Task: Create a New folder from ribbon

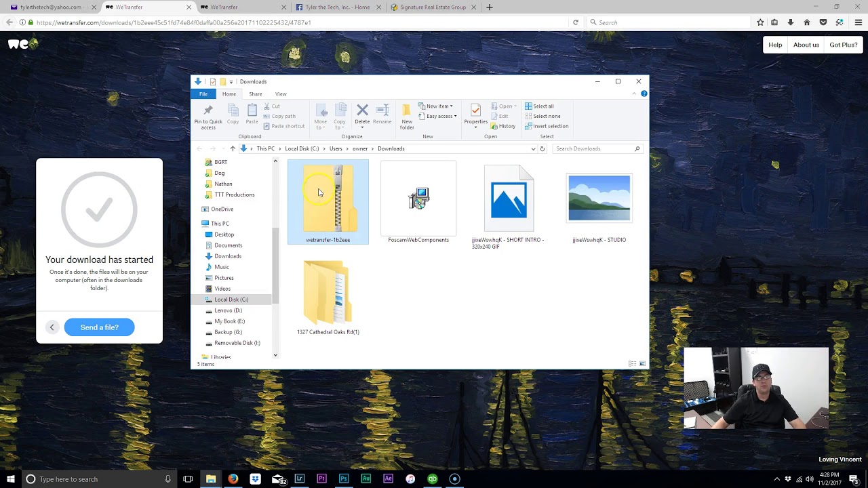Action: [x=407, y=117]
